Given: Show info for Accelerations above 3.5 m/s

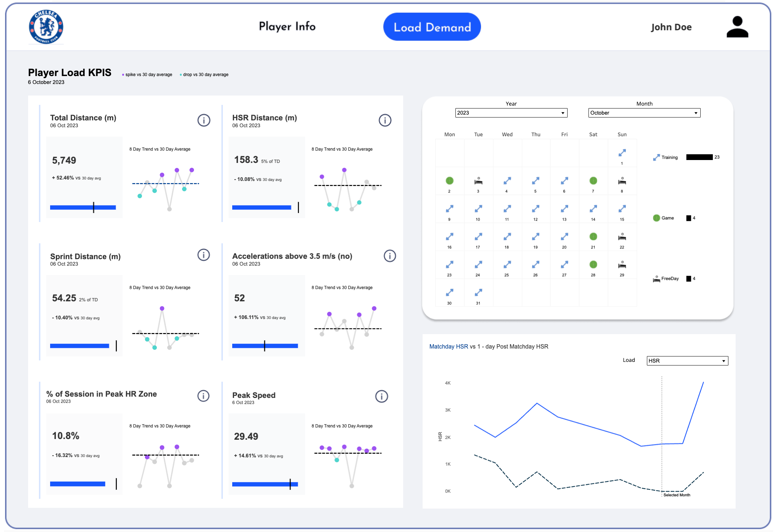Looking at the screenshot, I should point(389,256).
